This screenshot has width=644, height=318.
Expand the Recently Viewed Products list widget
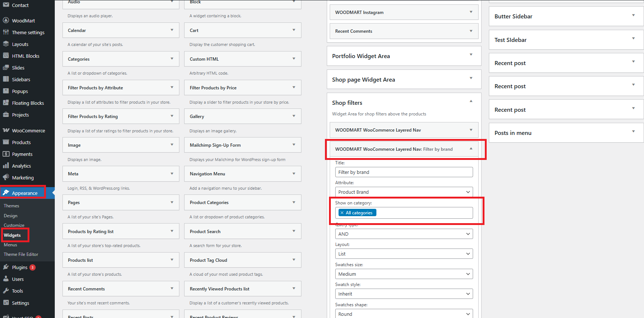[294, 288]
